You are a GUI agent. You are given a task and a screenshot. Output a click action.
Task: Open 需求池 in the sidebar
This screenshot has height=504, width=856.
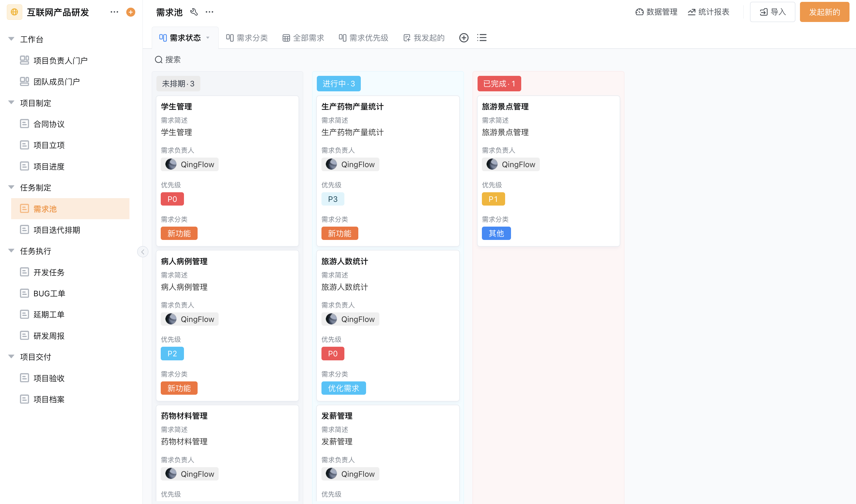coord(70,209)
